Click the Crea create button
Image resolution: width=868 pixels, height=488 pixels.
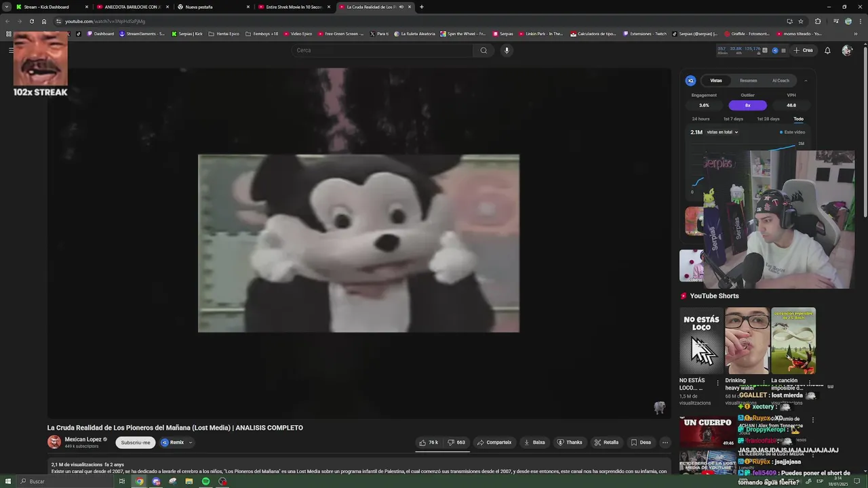[x=803, y=50]
